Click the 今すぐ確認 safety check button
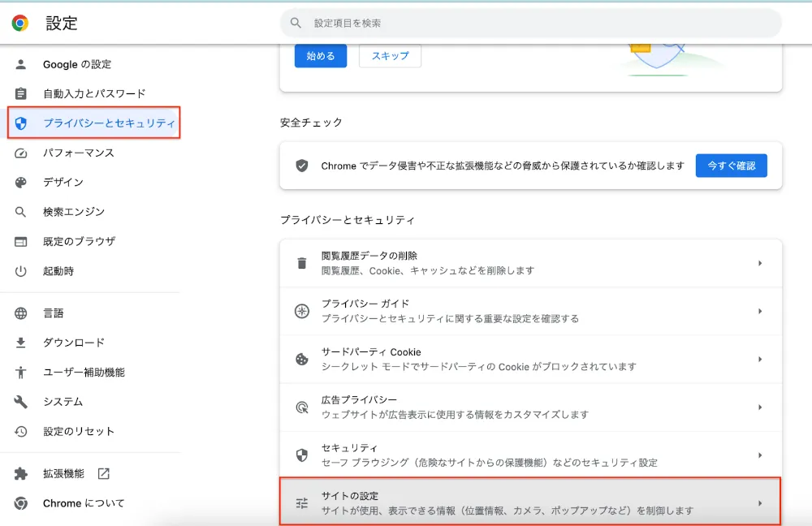The height and width of the screenshot is (526, 812). point(732,166)
